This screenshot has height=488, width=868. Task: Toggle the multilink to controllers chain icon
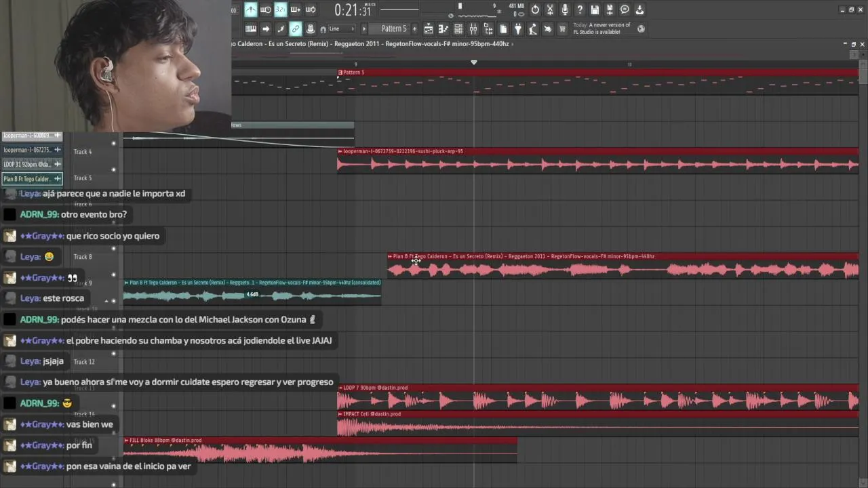(296, 28)
